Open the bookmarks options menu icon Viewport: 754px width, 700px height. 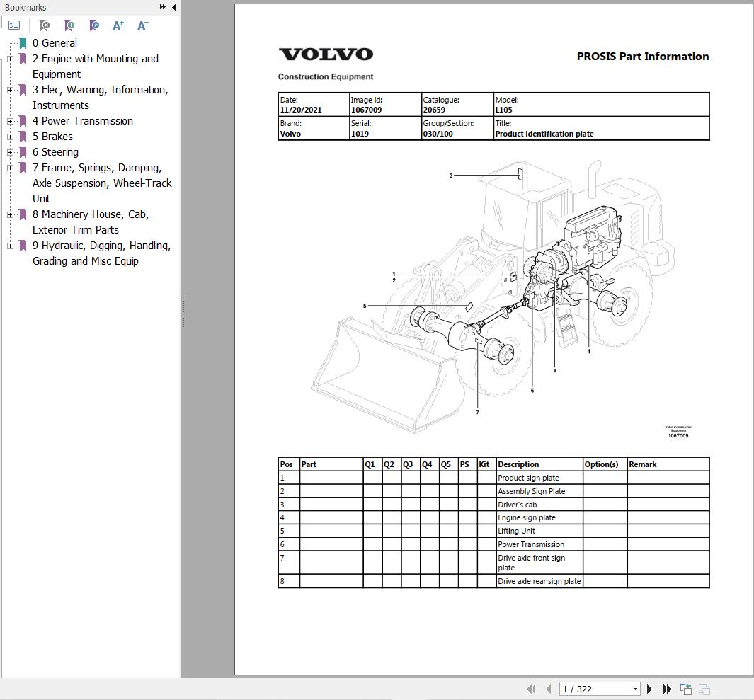(14, 25)
